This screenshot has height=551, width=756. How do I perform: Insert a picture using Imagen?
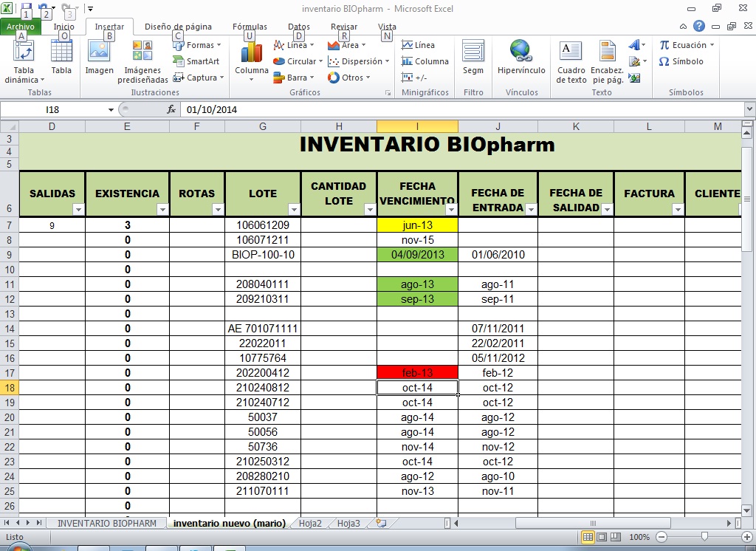tap(100, 57)
